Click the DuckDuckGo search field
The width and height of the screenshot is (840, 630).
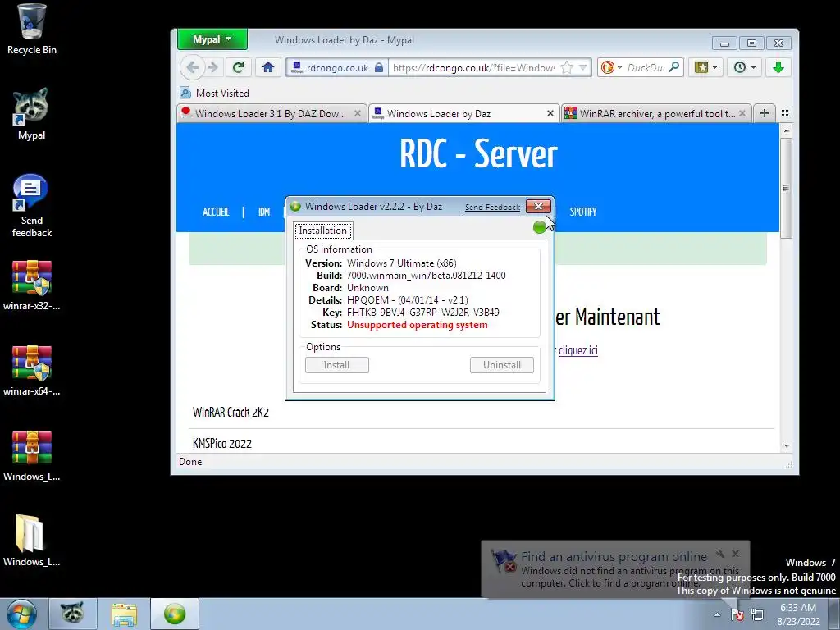646,67
